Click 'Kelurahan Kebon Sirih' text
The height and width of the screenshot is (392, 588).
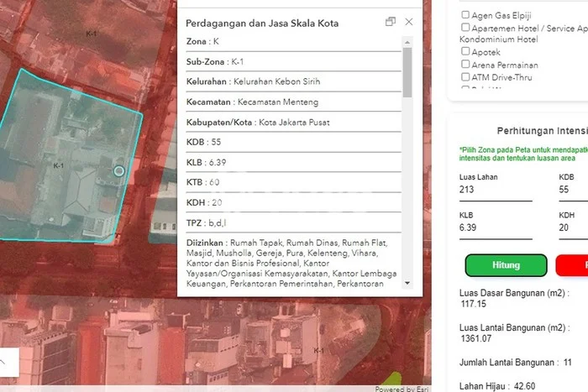pos(276,81)
